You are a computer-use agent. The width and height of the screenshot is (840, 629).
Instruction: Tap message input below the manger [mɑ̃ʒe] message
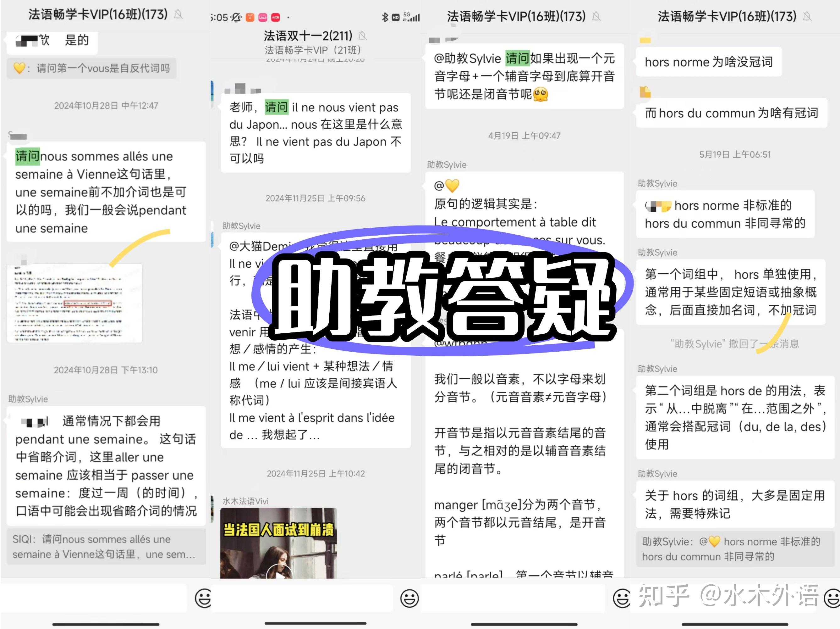(x=513, y=598)
